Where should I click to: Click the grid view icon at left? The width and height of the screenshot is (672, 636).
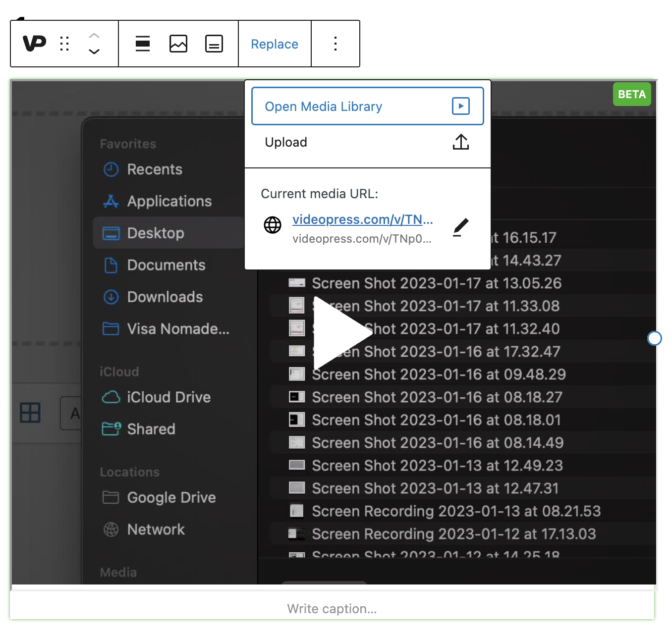click(x=30, y=413)
